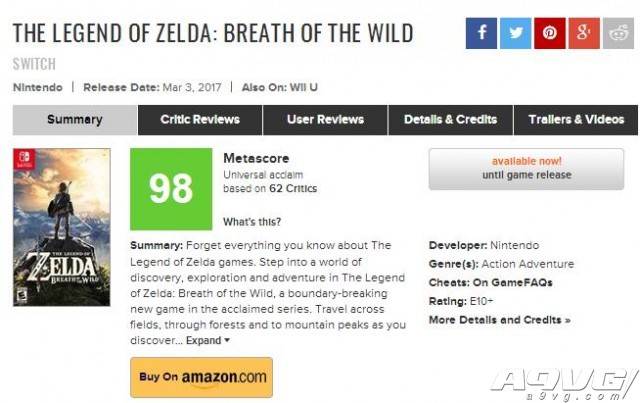Open the Summary tab
The image size is (640, 403).
coord(75,120)
